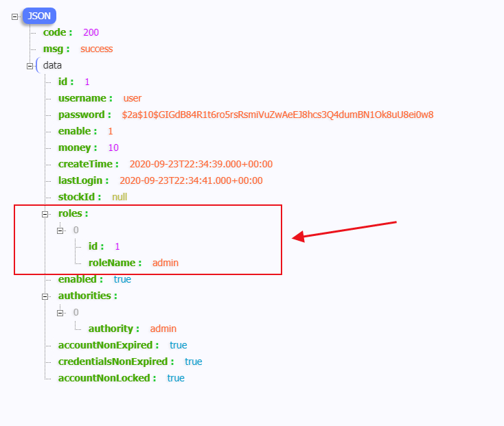Select the true value of credentialsNonExpired
The image size is (504, 426).
click(194, 362)
